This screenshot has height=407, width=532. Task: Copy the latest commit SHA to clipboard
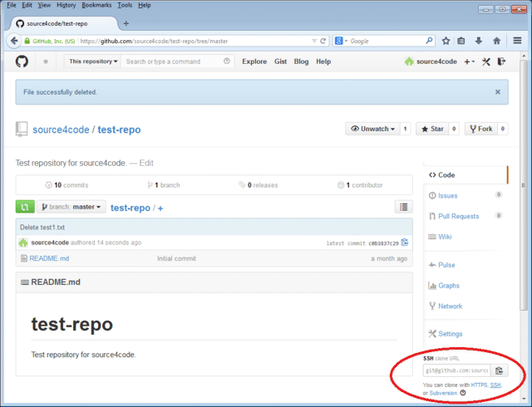[x=405, y=243]
